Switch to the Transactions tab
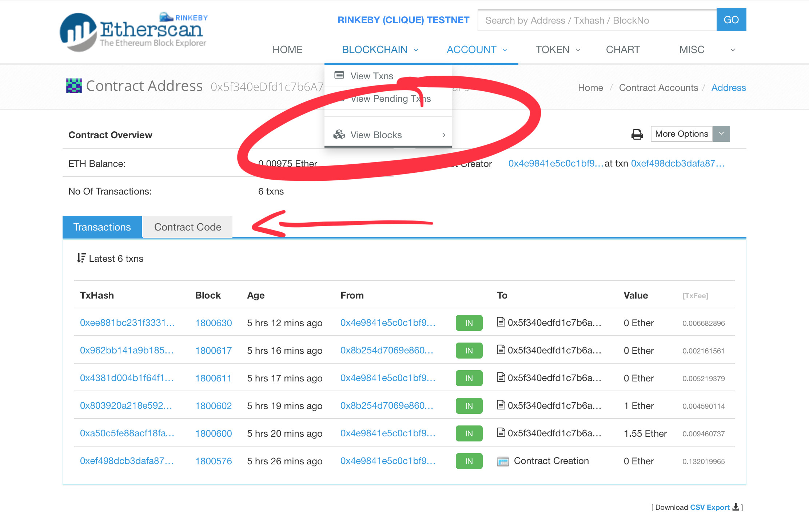The image size is (809, 532). 102,227
